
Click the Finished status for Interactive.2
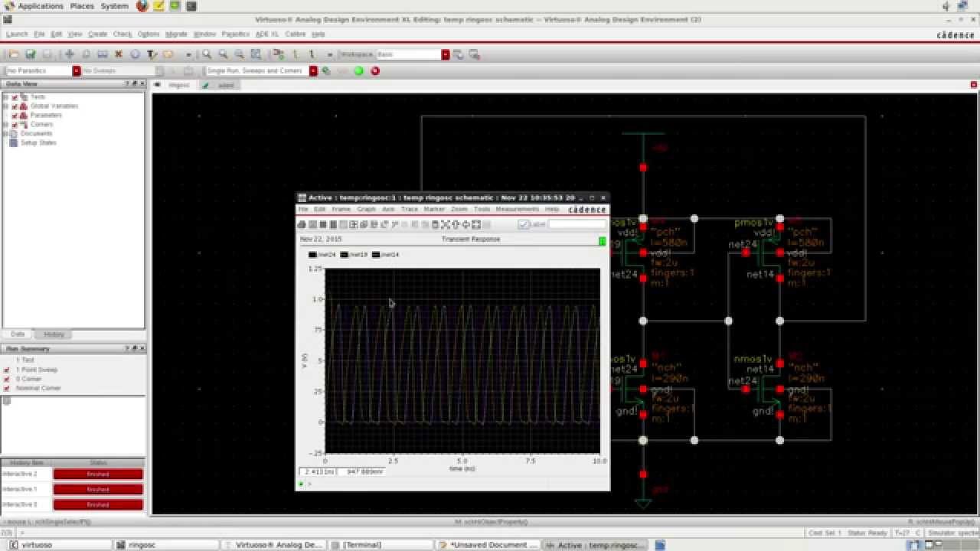pos(98,474)
